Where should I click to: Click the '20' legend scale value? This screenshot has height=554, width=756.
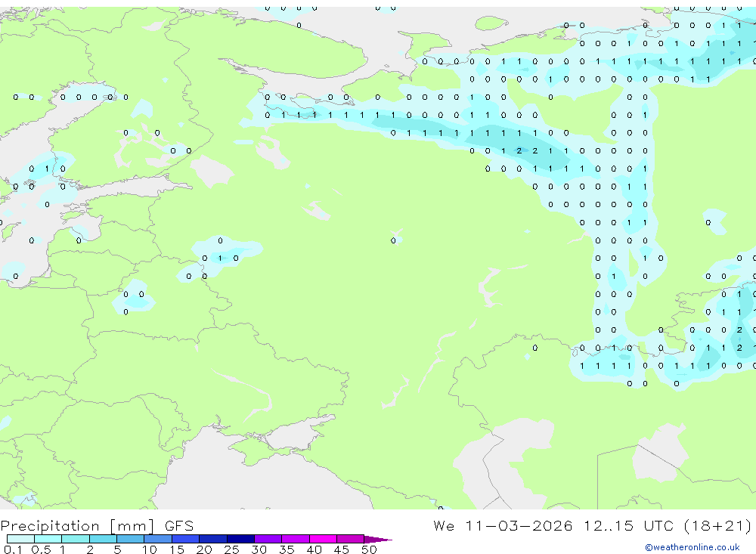[x=204, y=549]
